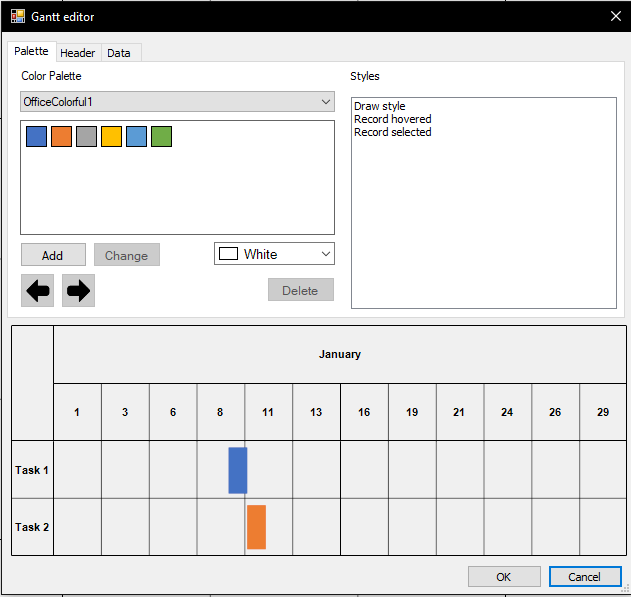The image size is (631, 597).
Task: Click the January month header
Action: (340, 354)
